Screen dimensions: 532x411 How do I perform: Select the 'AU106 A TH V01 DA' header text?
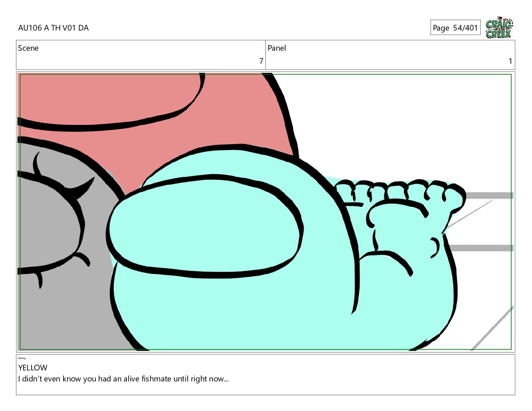pos(53,28)
